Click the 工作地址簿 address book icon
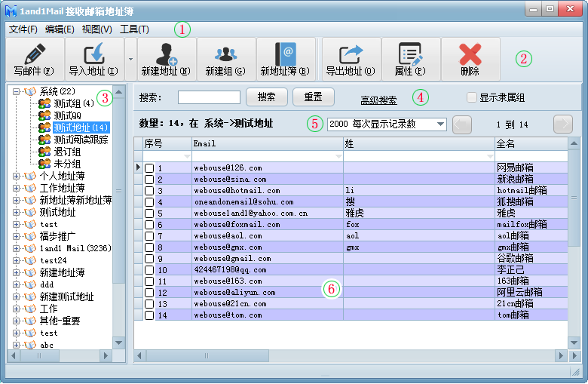 coord(30,188)
